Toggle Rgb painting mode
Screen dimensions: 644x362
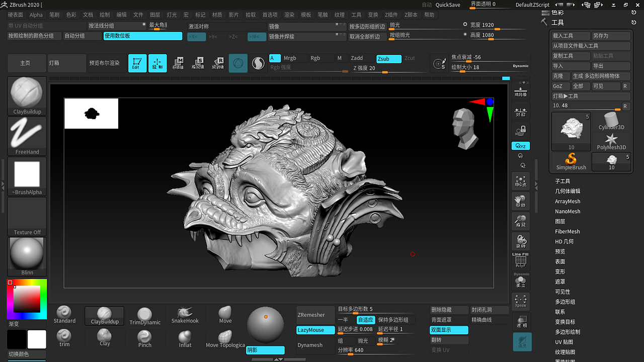[x=320, y=58]
